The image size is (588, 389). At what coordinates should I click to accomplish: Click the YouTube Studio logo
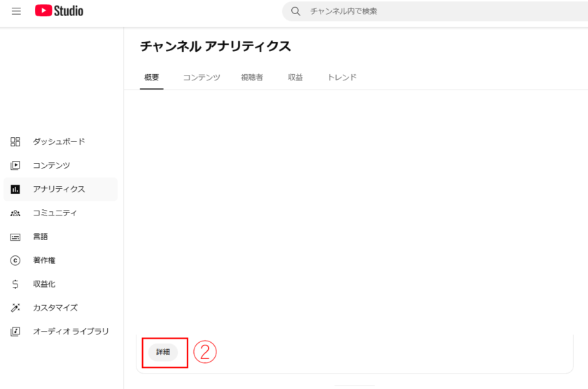59,11
